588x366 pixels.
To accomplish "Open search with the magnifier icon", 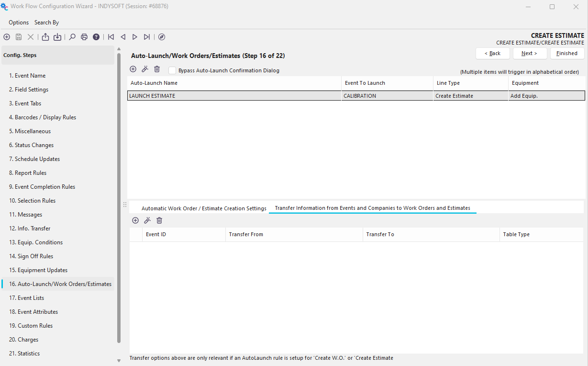I will [x=72, y=37].
